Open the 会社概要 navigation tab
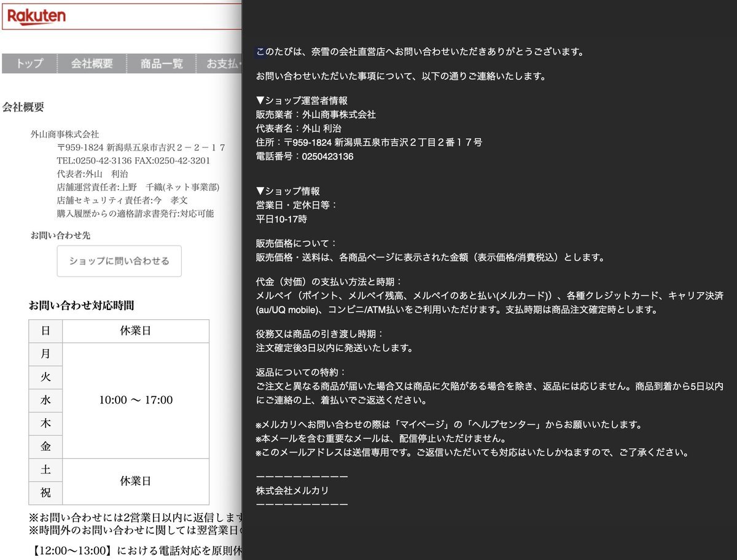Screen dimensions: 737x560 92,64
